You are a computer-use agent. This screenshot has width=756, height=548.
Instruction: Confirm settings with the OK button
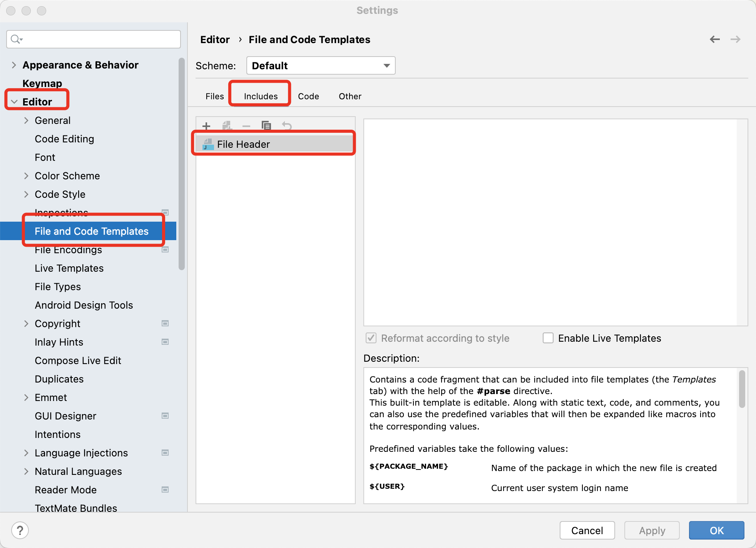[716, 530]
